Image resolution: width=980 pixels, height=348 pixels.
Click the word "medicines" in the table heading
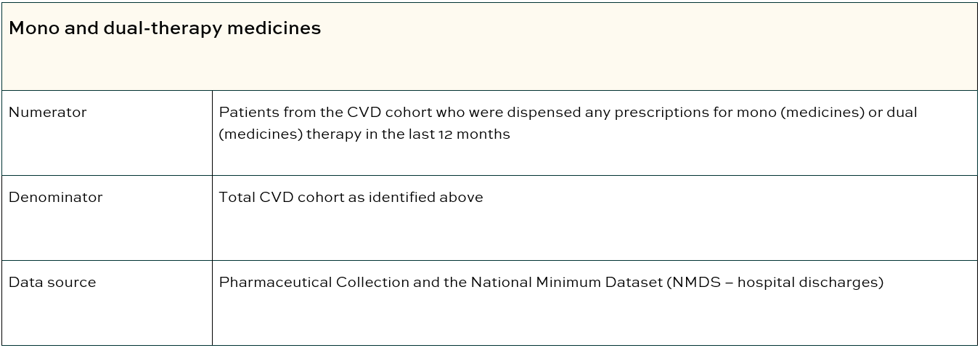275,28
